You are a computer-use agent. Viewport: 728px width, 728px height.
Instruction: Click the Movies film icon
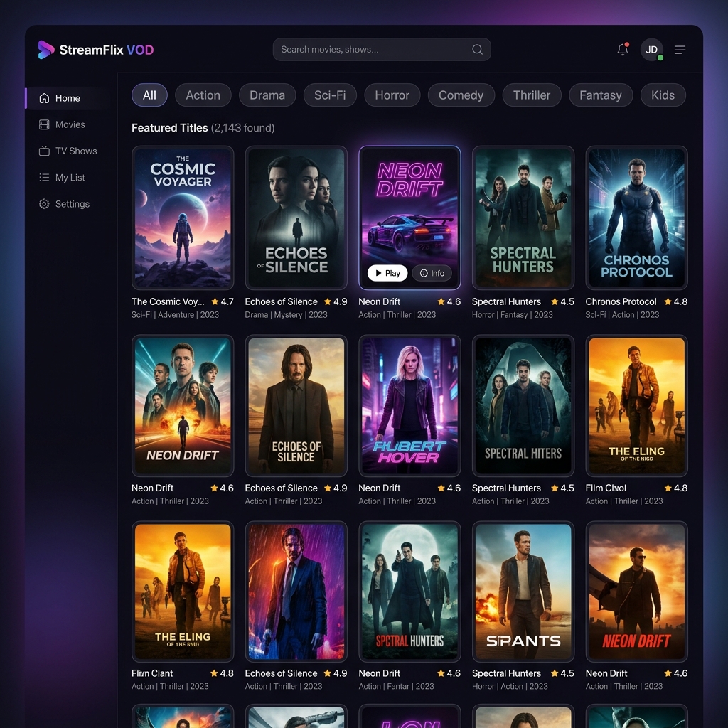(44, 124)
